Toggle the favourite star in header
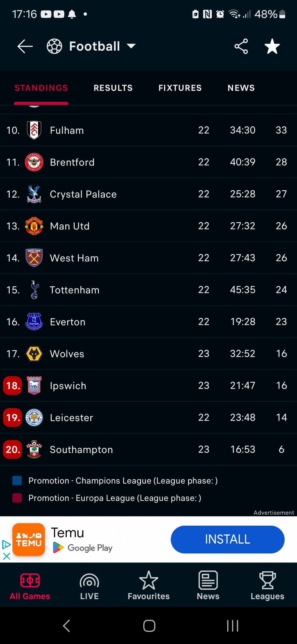This screenshot has width=297, height=644. pos(272,46)
